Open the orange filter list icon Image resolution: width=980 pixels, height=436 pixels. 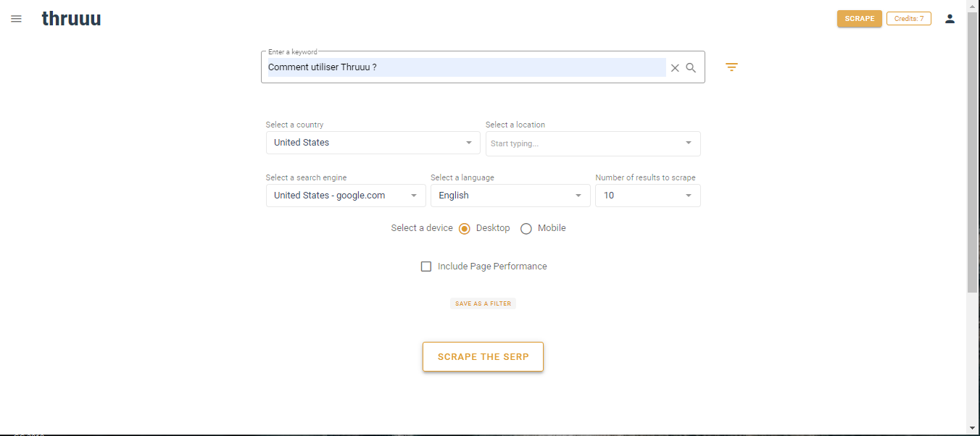tap(731, 67)
